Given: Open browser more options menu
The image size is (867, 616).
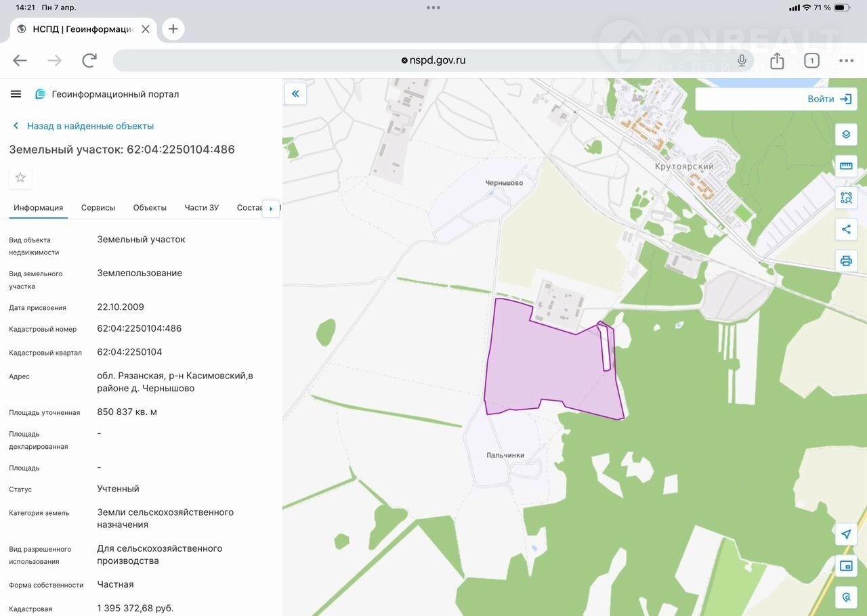Looking at the screenshot, I should (x=846, y=61).
